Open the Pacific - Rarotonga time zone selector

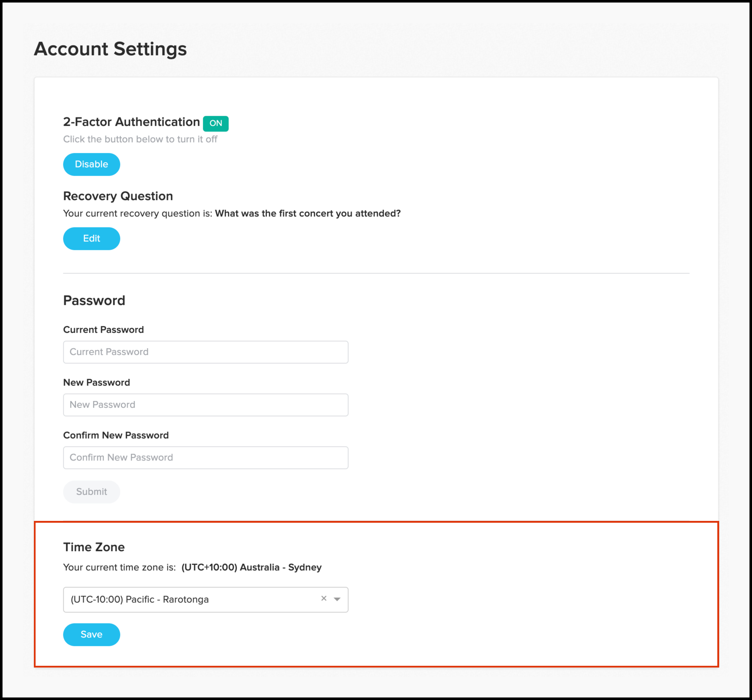pos(189,599)
